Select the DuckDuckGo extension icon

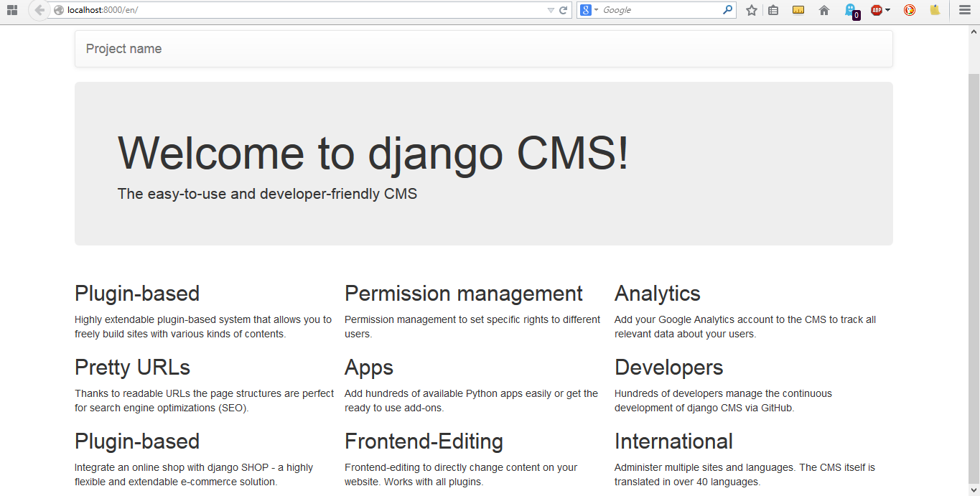click(909, 10)
